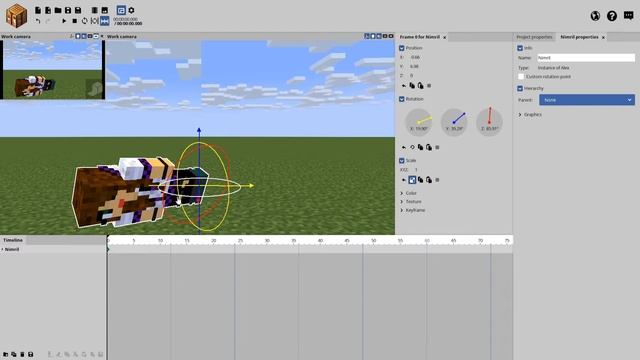Open the forums speech bubble icon
The height and width of the screenshot is (360, 640).
pyautogui.click(x=629, y=16)
